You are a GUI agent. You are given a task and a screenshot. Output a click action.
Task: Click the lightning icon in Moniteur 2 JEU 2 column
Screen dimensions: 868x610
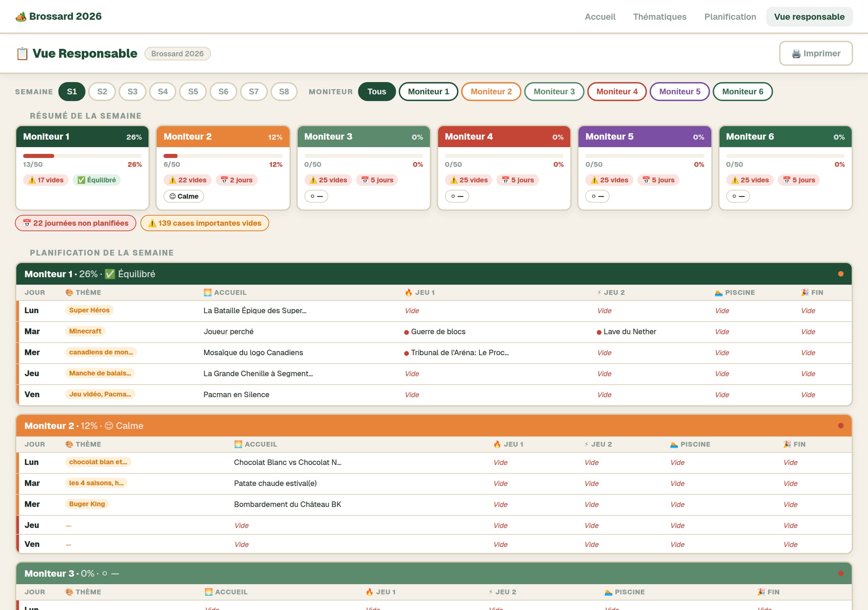pyautogui.click(x=586, y=444)
